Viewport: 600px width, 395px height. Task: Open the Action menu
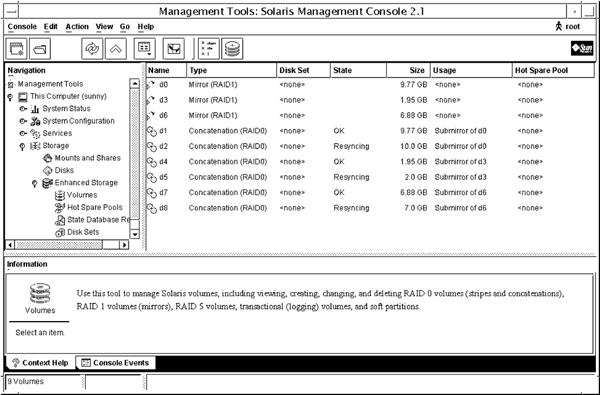click(77, 26)
